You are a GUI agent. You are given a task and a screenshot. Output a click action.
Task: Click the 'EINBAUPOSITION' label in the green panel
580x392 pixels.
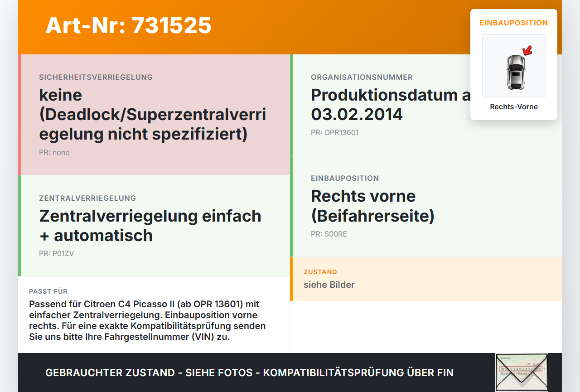point(345,178)
